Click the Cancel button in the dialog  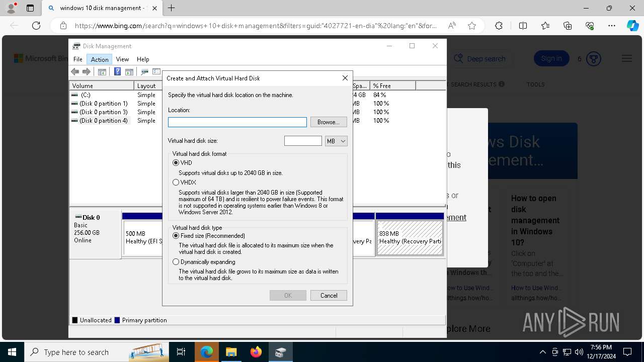pos(329,296)
